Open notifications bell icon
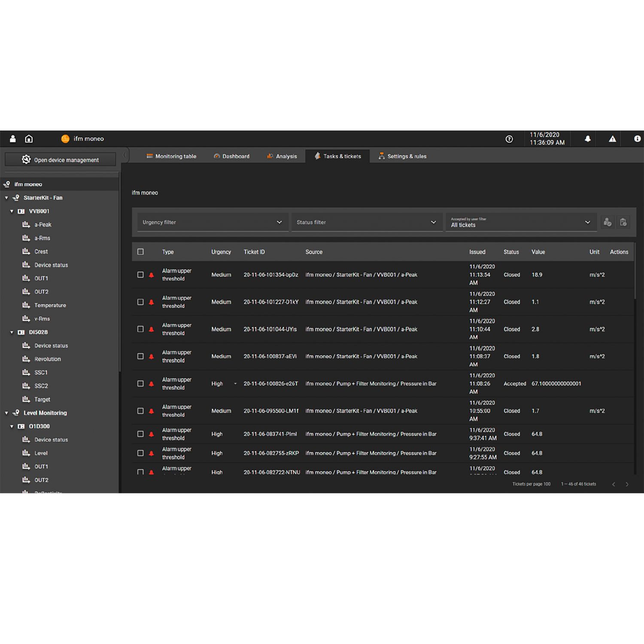Image resolution: width=644 pixels, height=644 pixels. (x=587, y=139)
